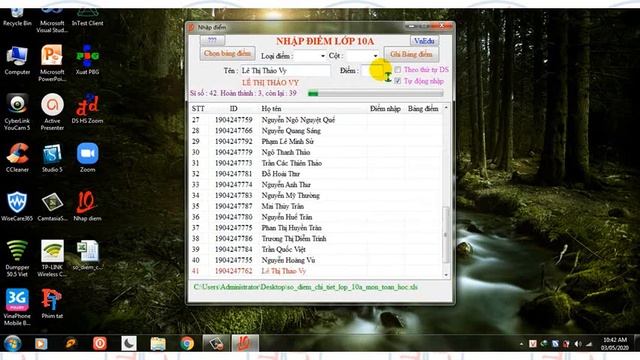Click the Họ tên column header
This screenshot has width=640, height=360.
point(271,109)
